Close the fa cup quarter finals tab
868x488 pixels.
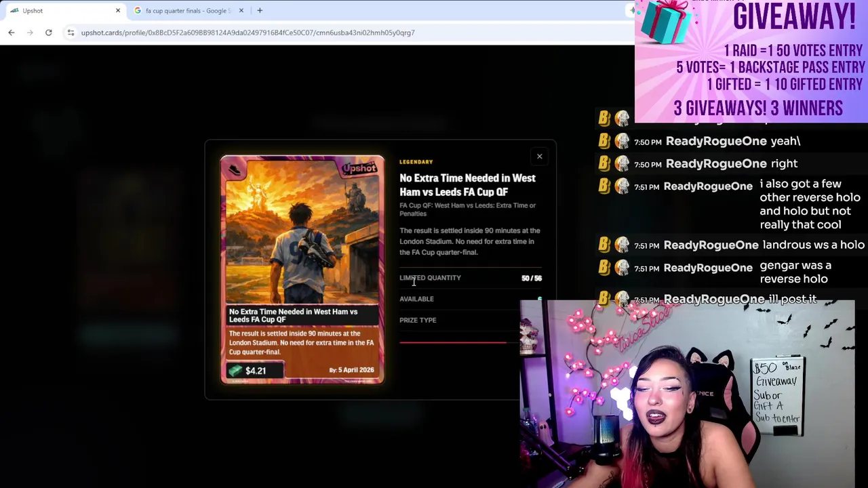241,11
